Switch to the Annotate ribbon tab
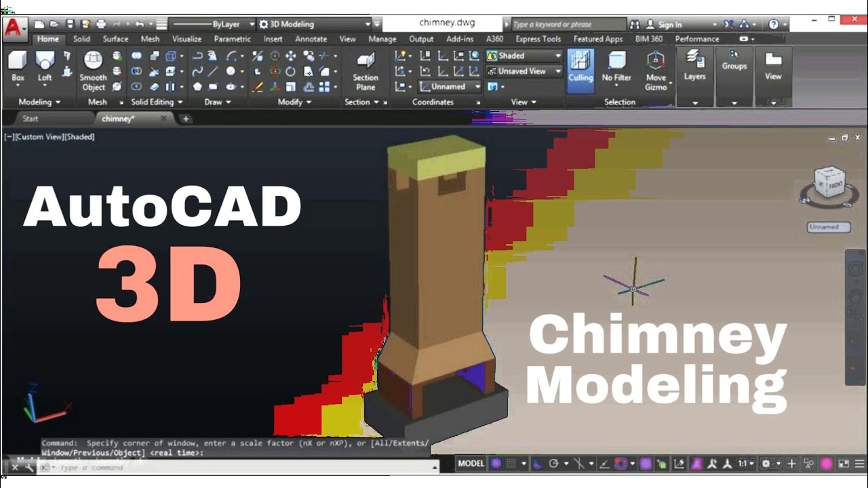Image resolution: width=868 pixels, height=488 pixels. point(311,39)
